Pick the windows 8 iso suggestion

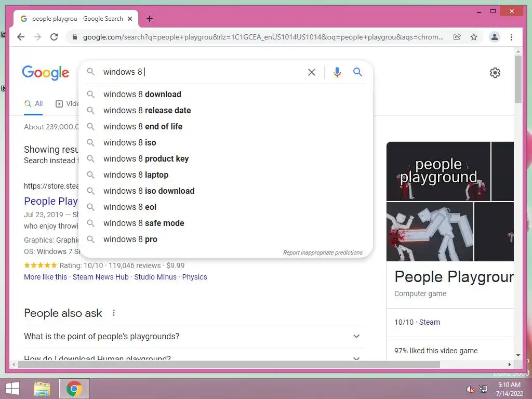[225, 143]
